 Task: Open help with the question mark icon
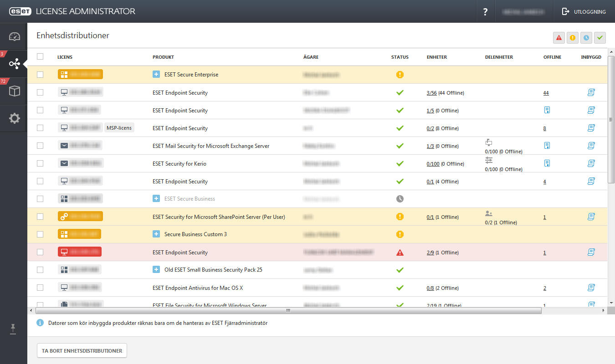(x=486, y=11)
